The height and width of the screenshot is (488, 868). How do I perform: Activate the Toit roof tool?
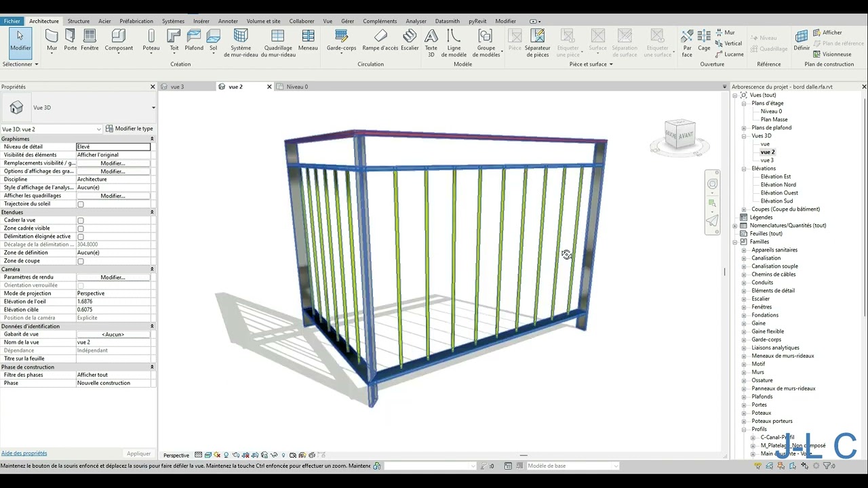[x=174, y=41]
